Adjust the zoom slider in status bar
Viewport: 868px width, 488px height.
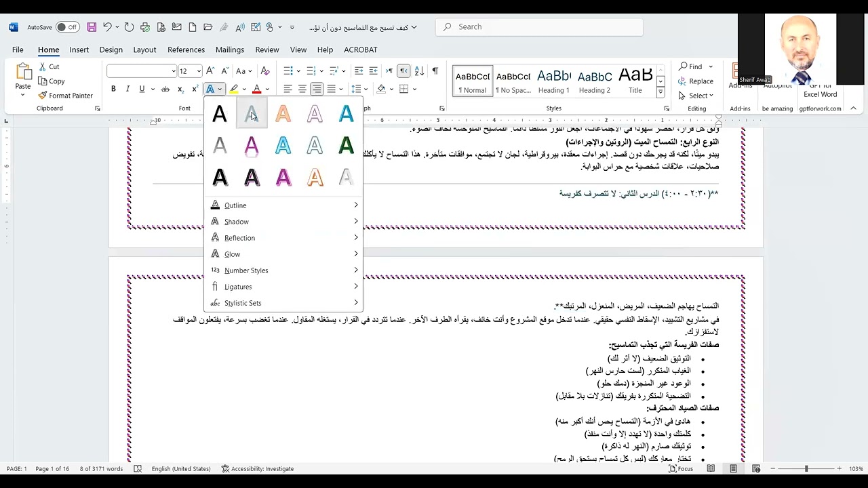(x=807, y=468)
